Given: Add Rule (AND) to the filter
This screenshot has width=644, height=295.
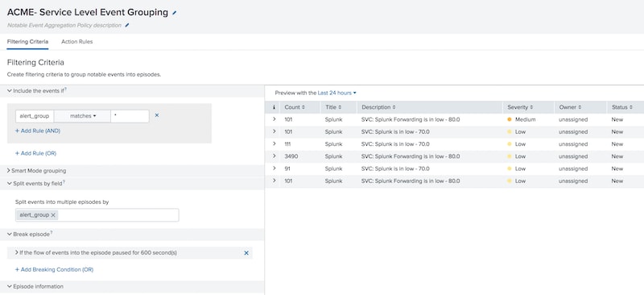Looking at the screenshot, I should pos(38,131).
